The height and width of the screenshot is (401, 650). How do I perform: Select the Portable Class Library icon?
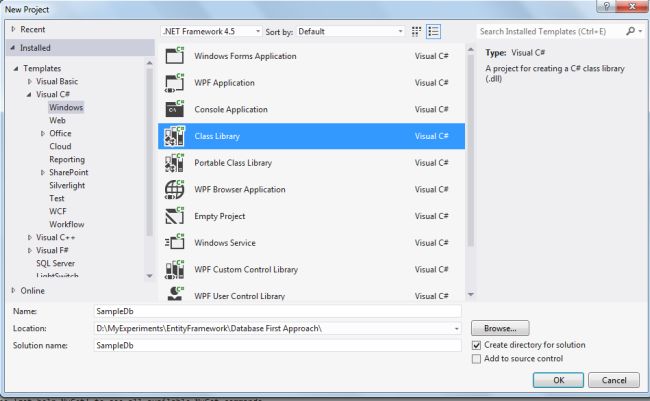(175, 163)
